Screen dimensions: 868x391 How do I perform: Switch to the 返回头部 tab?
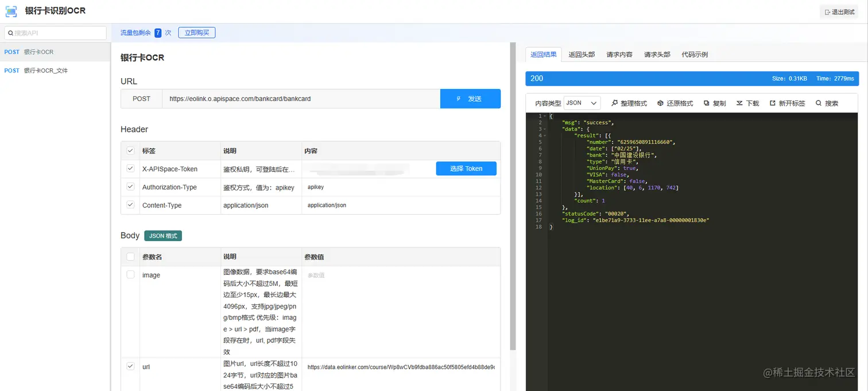(582, 55)
